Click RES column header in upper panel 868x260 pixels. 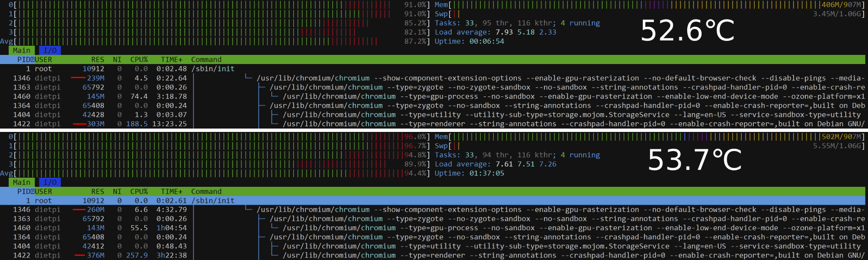[97, 60]
